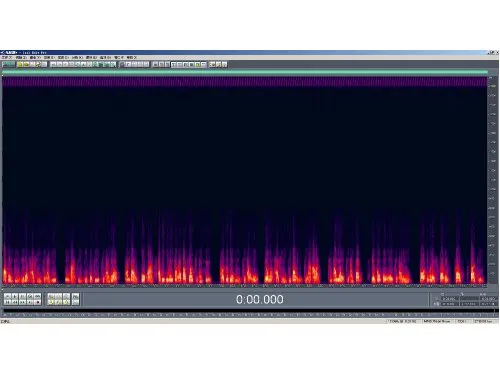This screenshot has height=375, width=500.
Task: Click the Go to Beginning transport button
Action: [x=7, y=302]
